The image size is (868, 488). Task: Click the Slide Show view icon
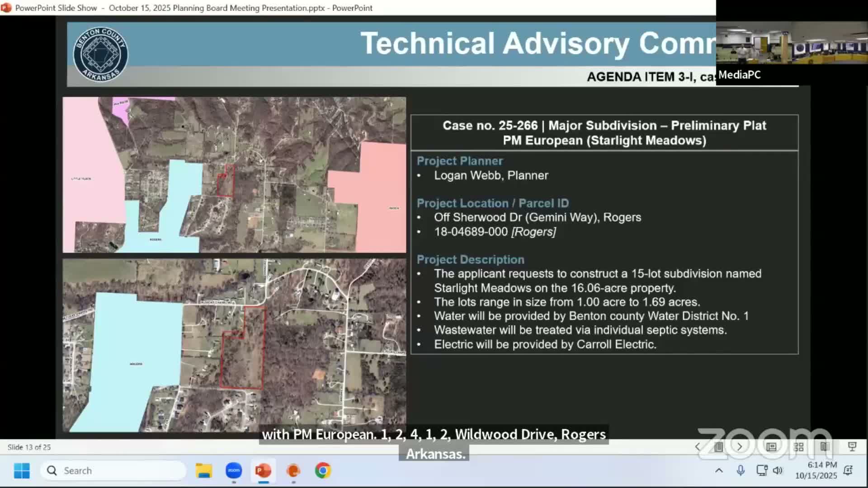[x=852, y=447]
